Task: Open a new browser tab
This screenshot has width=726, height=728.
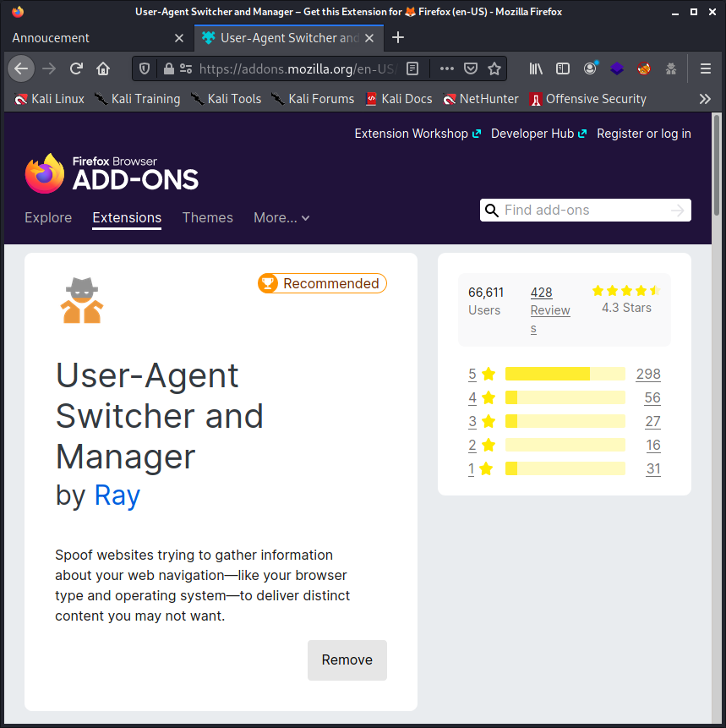Action: pos(398,37)
